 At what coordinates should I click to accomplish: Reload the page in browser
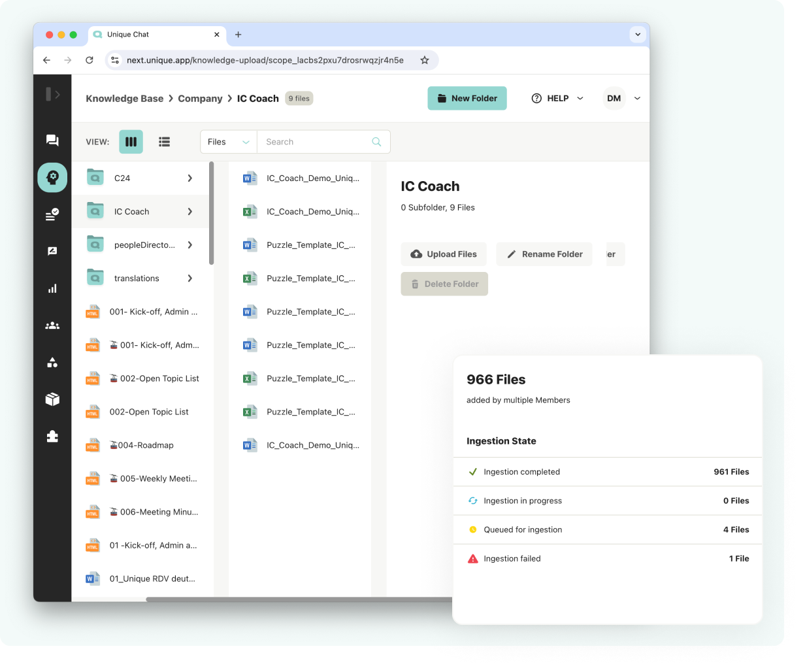[x=90, y=60]
